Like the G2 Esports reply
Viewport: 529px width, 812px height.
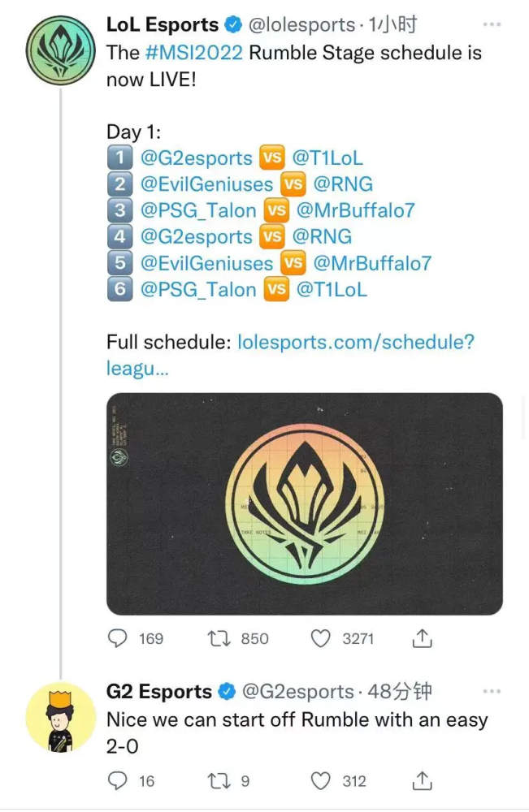coord(322,781)
